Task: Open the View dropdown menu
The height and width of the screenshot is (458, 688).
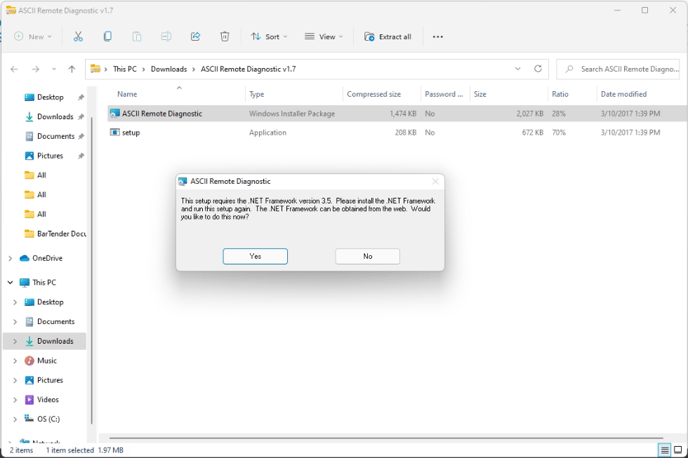Action: pyautogui.click(x=324, y=37)
